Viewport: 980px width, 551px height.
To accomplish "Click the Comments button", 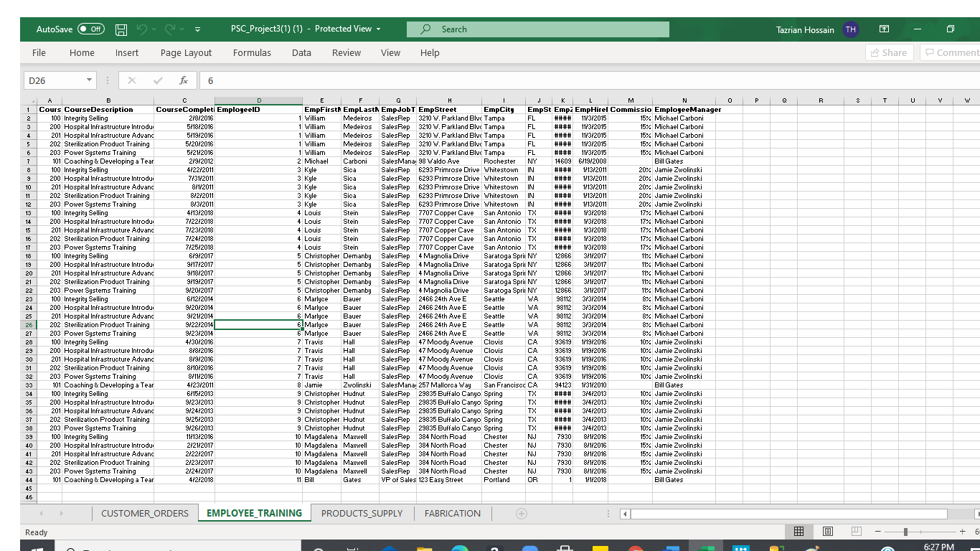I will pyautogui.click(x=950, y=52).
